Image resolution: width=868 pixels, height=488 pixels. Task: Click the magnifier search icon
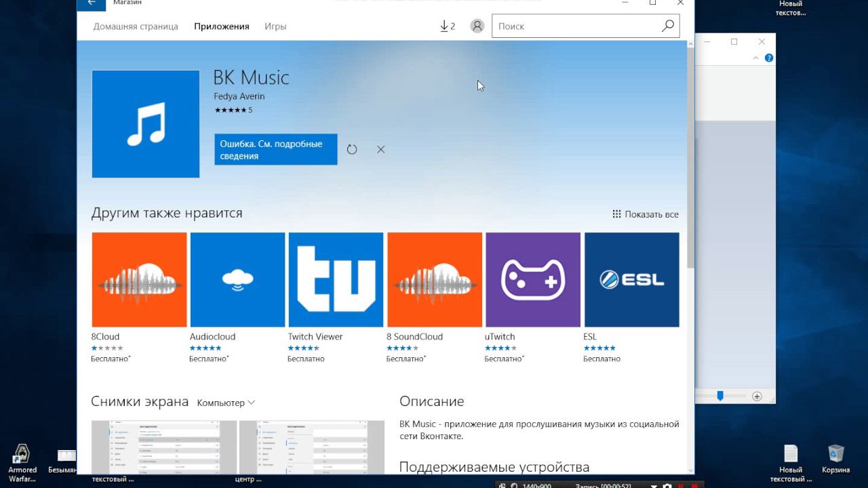[668, 26]
